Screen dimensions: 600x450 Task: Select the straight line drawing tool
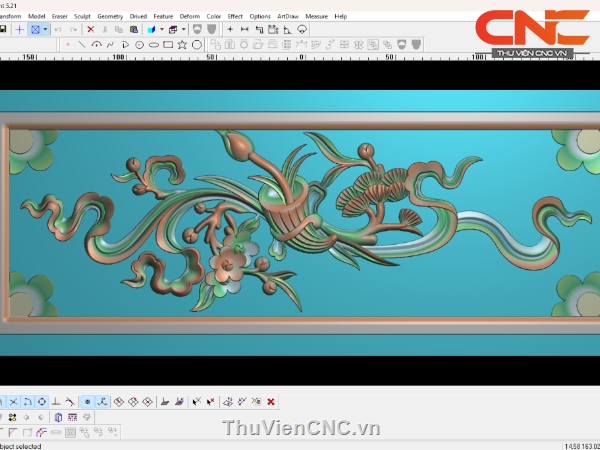coord(81,45)
